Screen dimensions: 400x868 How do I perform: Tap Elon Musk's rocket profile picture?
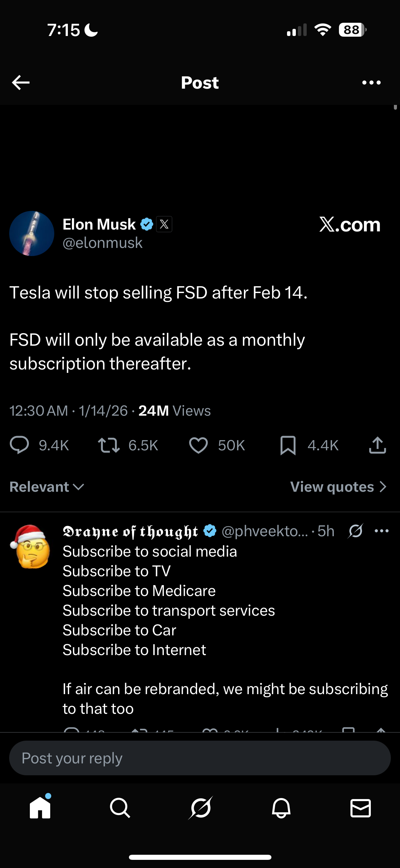click(32, 234)
